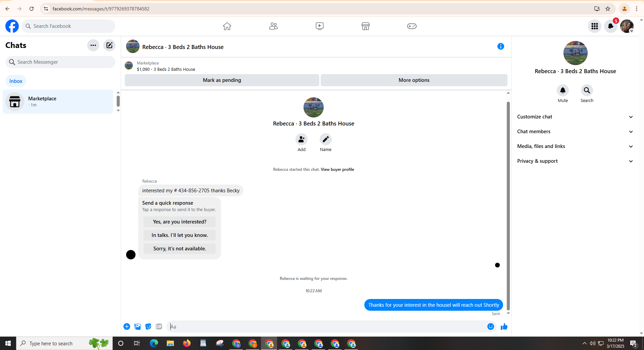Image resolution: width=644 pixels, height=350 pixels.
Task: Open the Chats options ellipsis menu
Action: (x=93, y=45)
